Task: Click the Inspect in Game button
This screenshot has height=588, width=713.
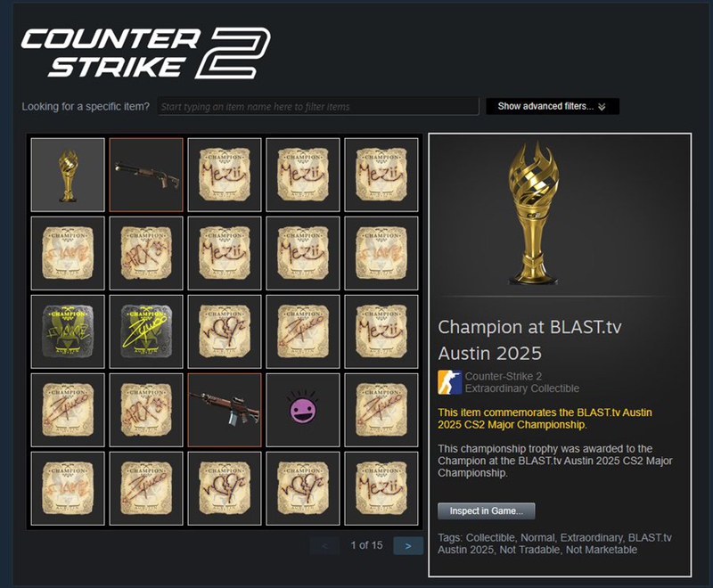Action: coord(486,511)
